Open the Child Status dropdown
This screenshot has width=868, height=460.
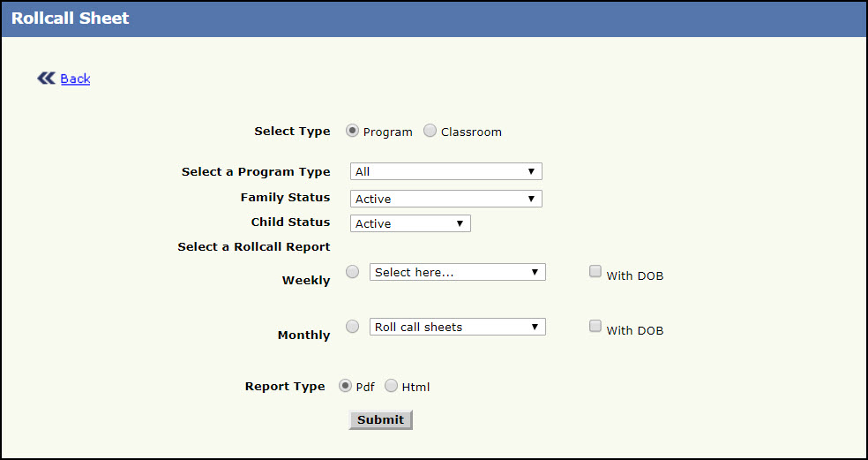(x=410, y=223)
